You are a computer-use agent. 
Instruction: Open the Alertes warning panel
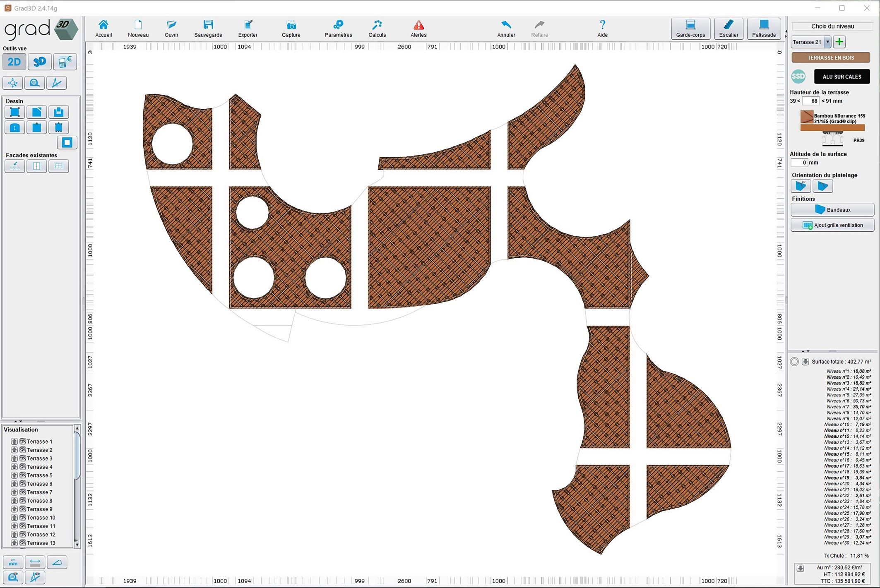[418, 29]
